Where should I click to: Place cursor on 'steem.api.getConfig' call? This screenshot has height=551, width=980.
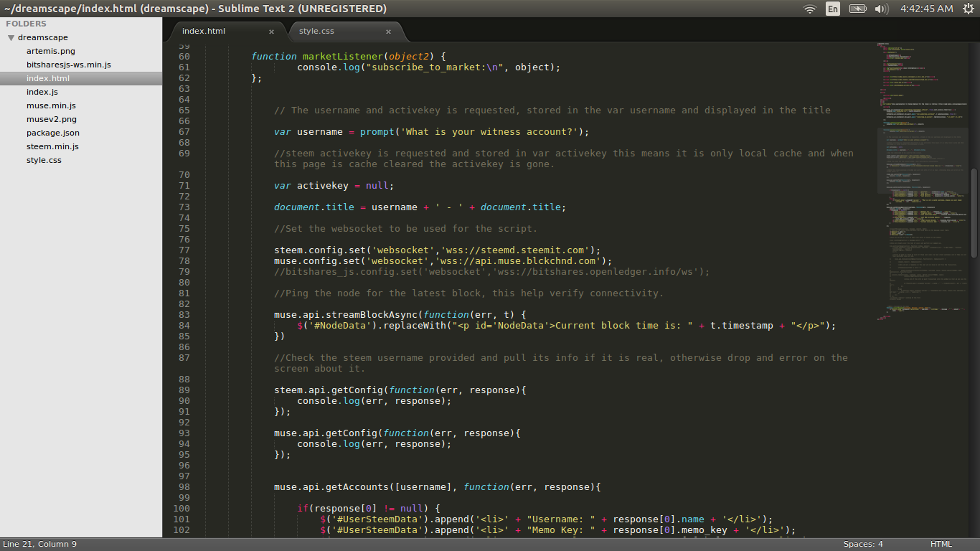(329, 390)
